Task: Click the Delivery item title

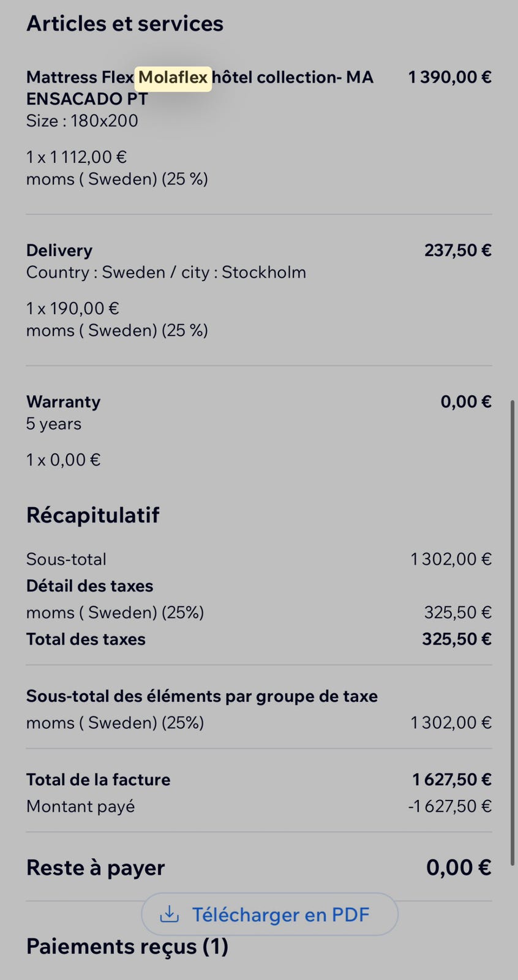Action: coord(59,251)
